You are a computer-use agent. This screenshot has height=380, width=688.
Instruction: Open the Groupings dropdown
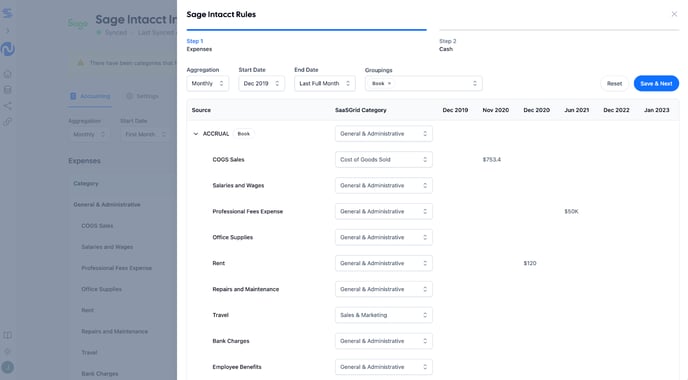(x=423, y=83)
